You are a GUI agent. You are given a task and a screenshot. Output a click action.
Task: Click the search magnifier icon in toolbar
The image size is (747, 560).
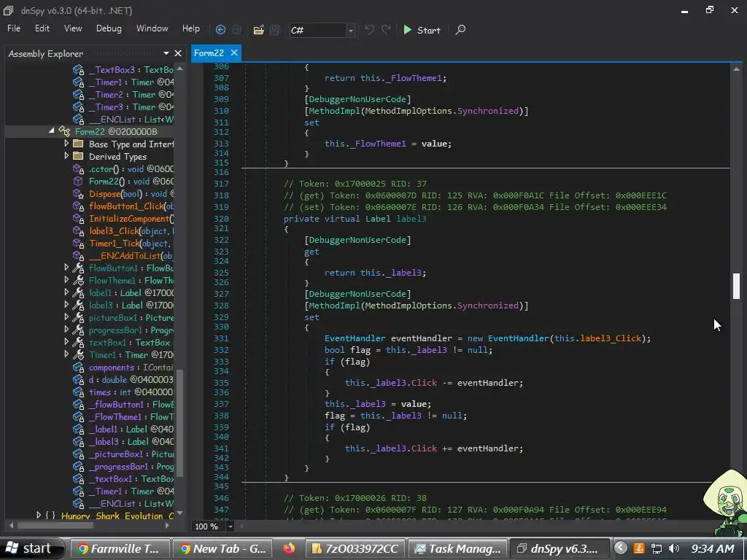pyautogui.click(x=460, y=30)
